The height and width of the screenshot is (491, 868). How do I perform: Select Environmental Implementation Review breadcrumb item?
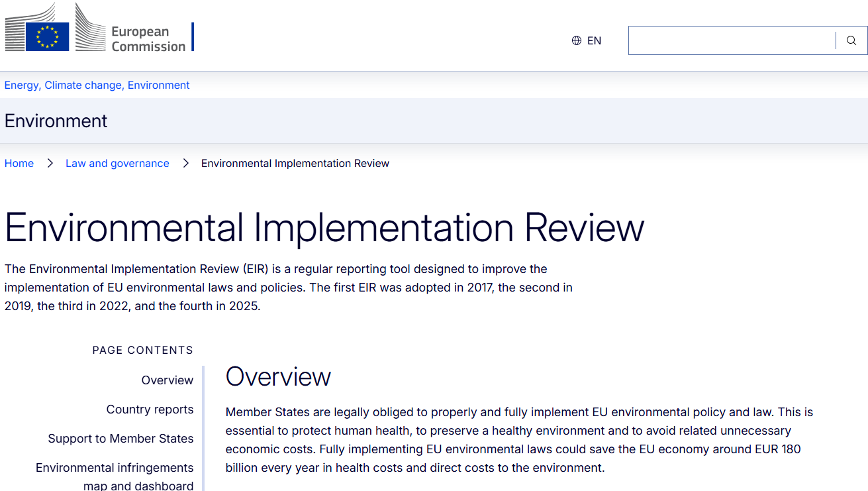(x=295, y=163)
